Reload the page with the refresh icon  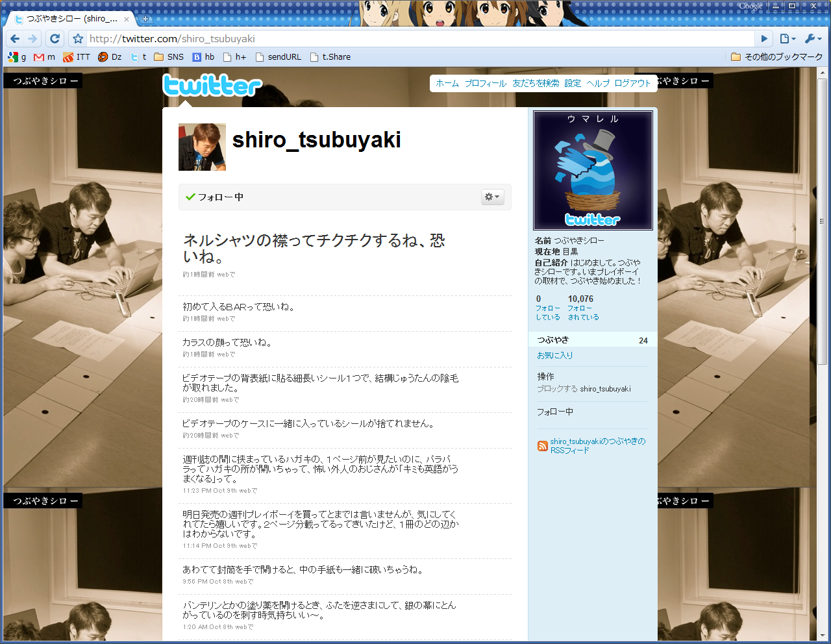coord(55,39)
